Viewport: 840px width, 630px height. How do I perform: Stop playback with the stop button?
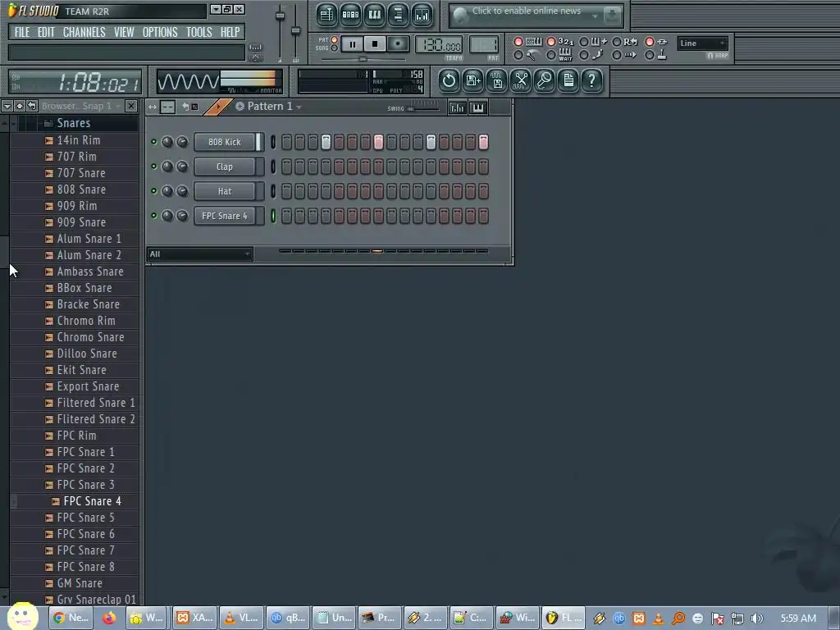(x=375, y=44)
